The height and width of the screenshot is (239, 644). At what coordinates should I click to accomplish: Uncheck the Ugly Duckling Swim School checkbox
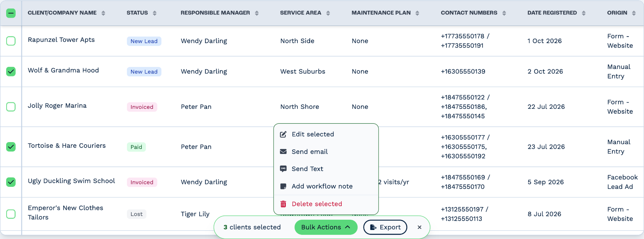11,182
